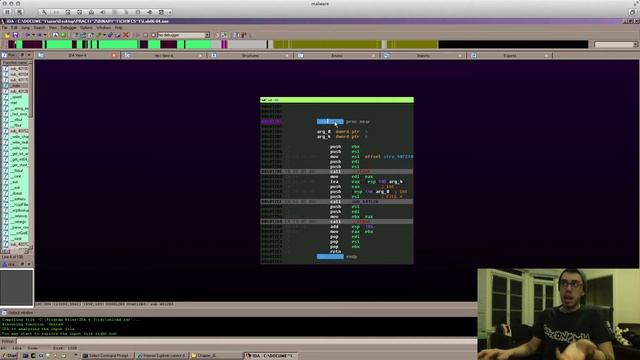Click the jump forward arrow icon
Viewport: 640px width, 360px height.
click(40, 36)
